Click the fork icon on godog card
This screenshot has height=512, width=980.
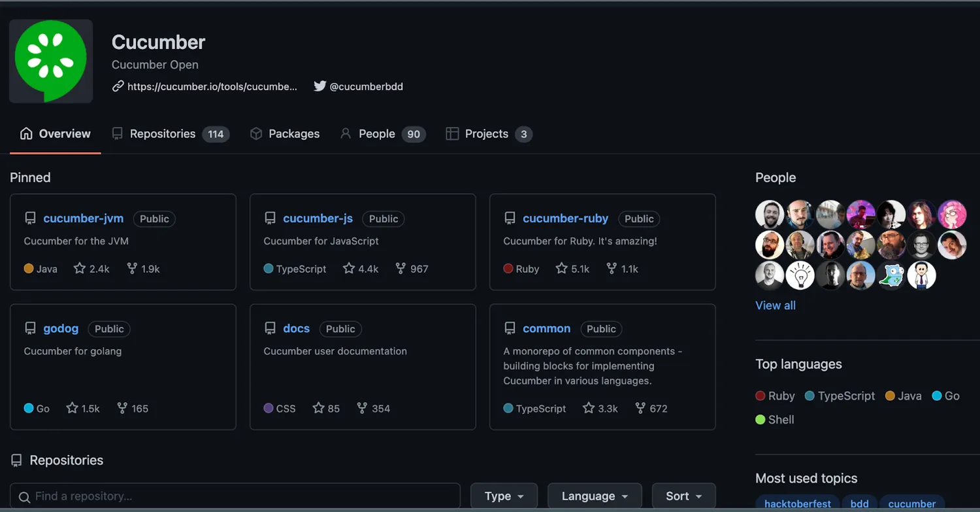(122, 409)
